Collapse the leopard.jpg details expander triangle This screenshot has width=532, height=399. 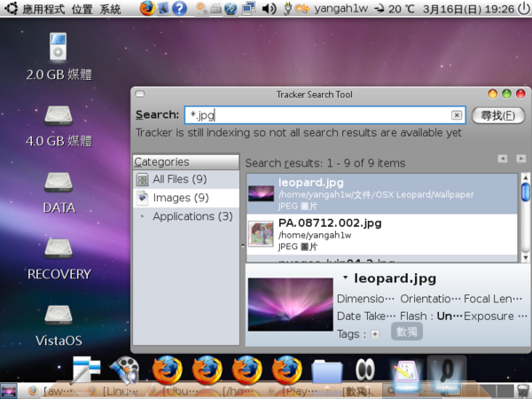pyautogui.click(x=345, y=278)
